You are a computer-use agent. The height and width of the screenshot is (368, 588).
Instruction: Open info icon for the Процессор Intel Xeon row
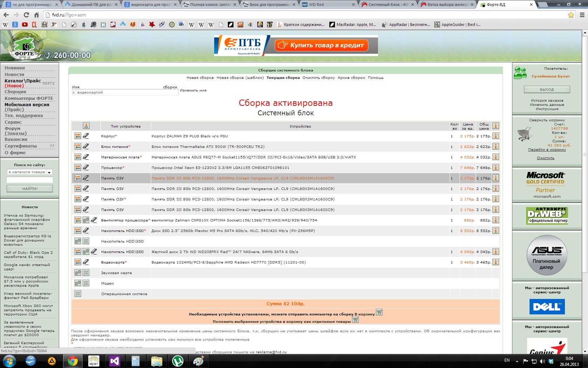496,168
